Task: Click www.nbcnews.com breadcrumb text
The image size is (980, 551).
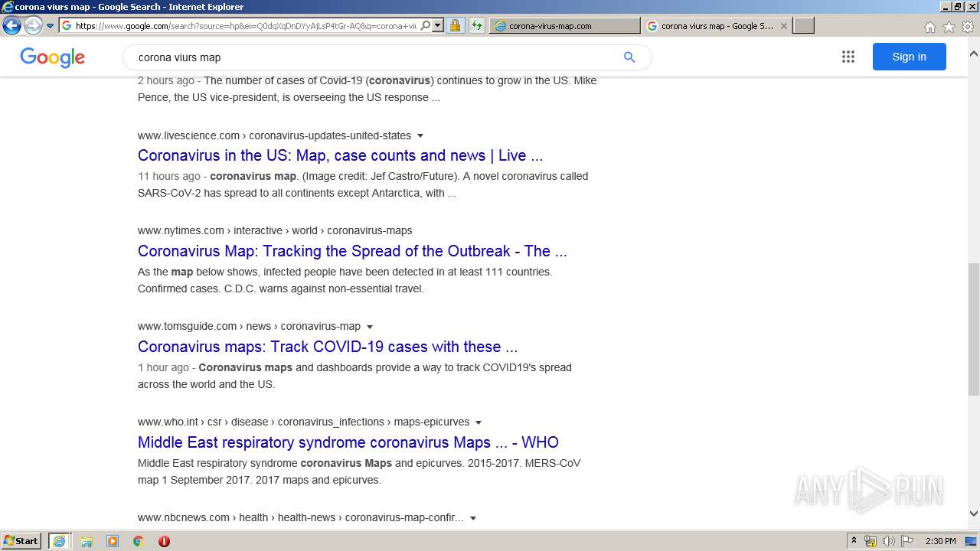Action: (x=183, y=517)
